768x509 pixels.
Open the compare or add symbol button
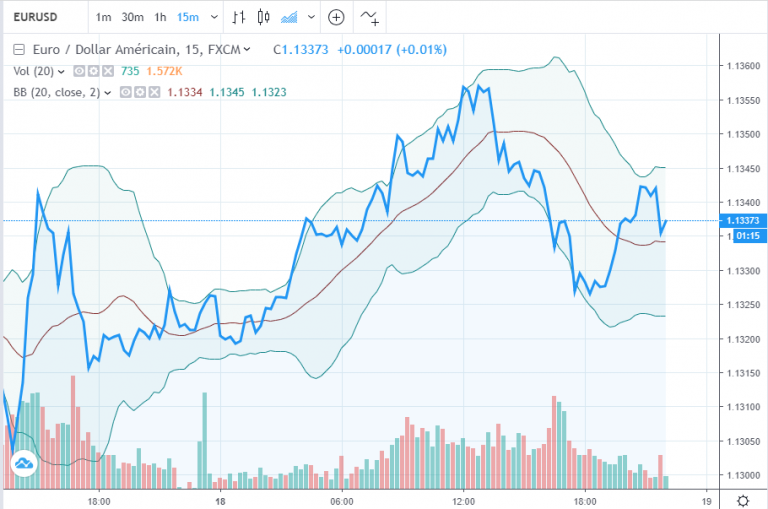click(x=336, y=18)
